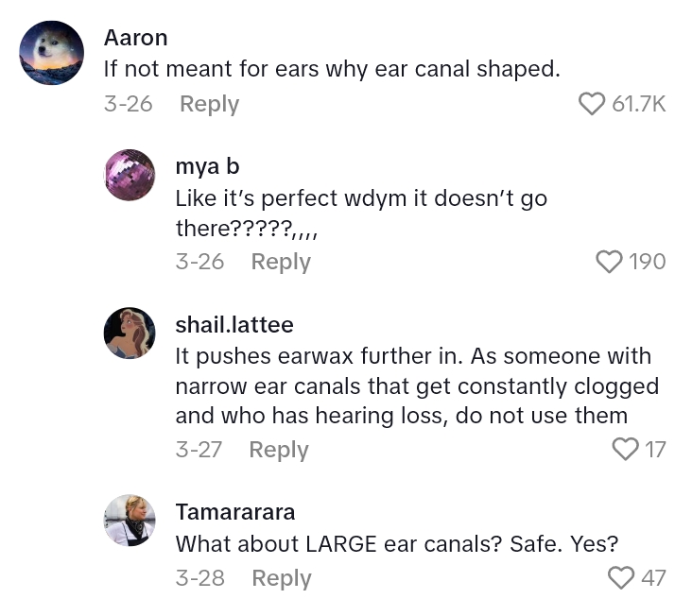Like Tamararara's comment via heart icon

pos(620,577)
